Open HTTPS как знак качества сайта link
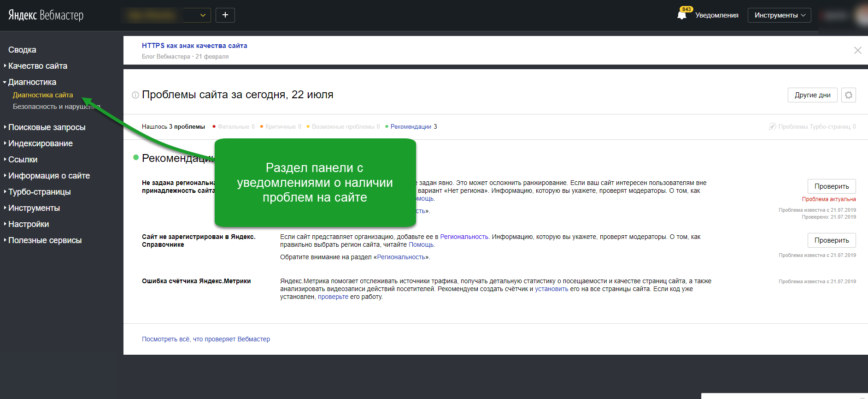The height and width of the screenshot is (399, 868). pos(194,46)
